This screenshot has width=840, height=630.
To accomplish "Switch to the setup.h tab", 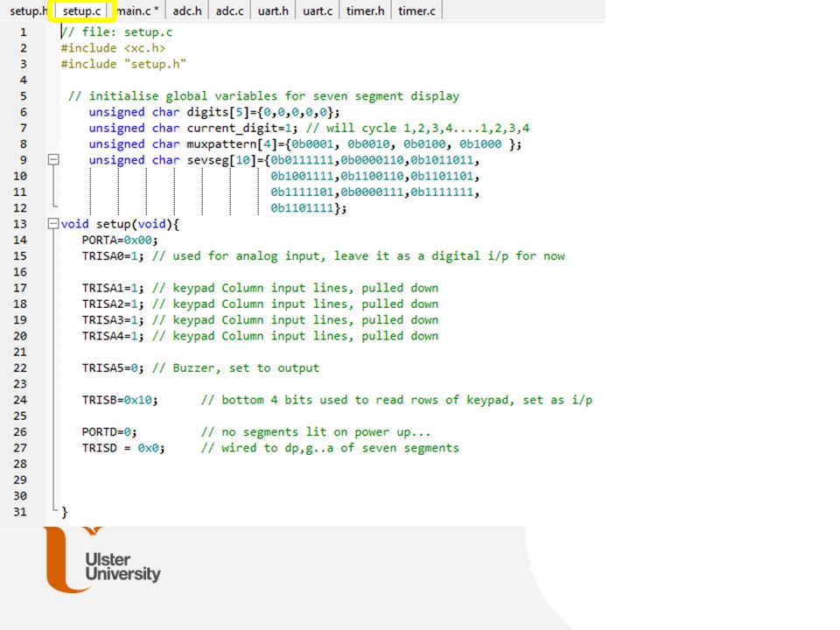I will coord(28,10).
